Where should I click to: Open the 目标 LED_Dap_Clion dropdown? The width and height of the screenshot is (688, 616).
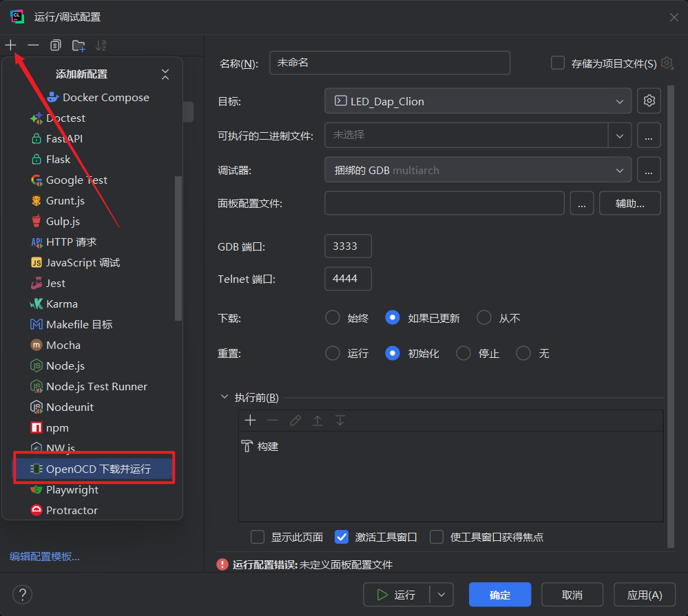pos(478,101)
